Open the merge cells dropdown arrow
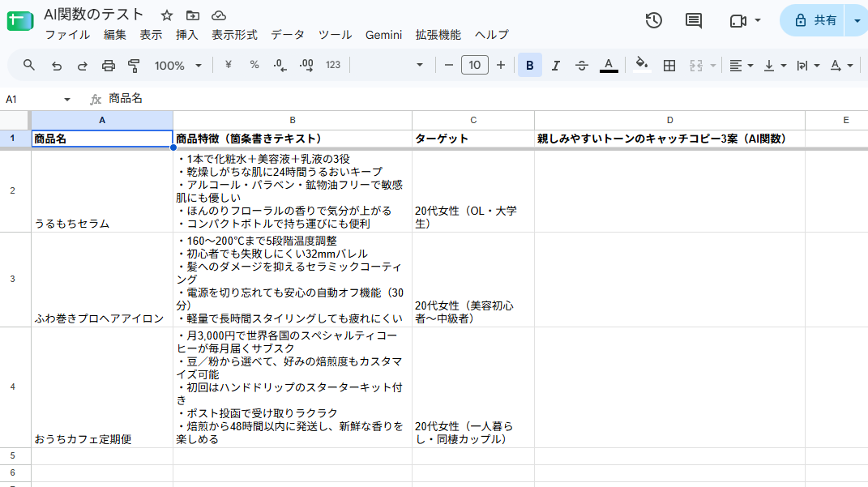Viewport: 868px width, 487px height. tap(713, 66)
